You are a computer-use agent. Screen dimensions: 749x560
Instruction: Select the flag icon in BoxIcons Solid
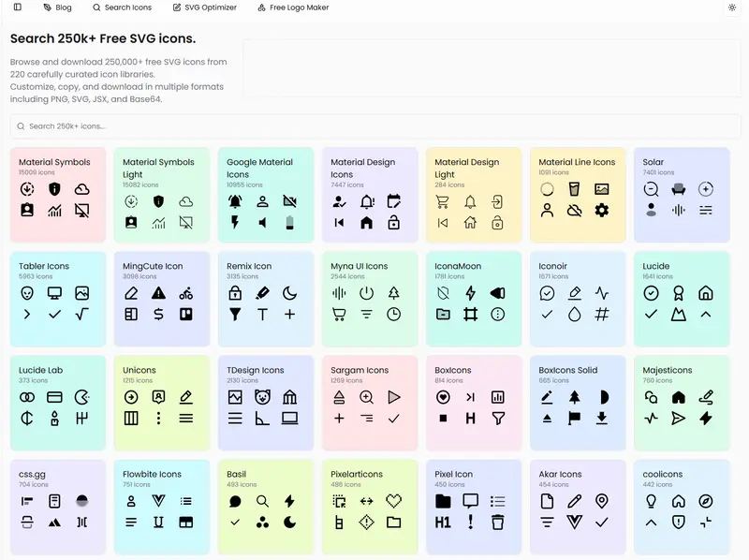pos(575,418)
